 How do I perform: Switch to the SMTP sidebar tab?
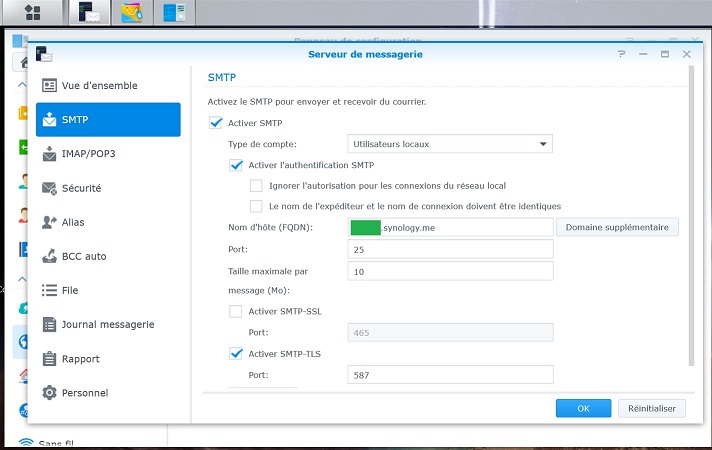(x=108, y=120)
